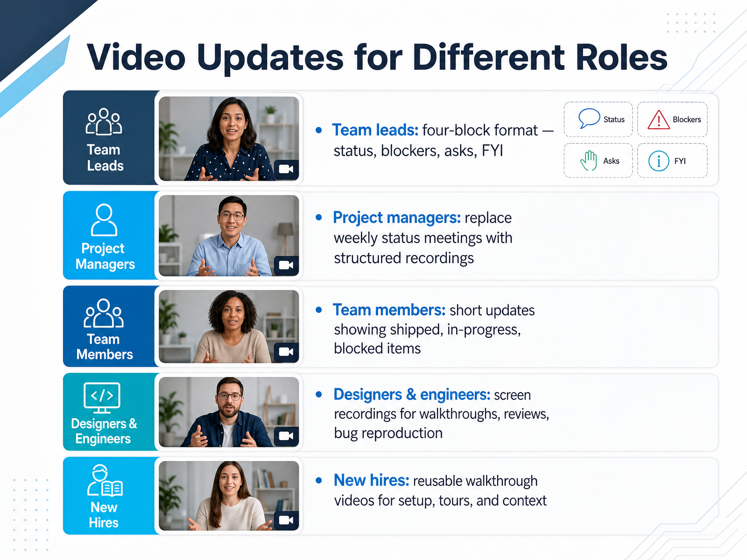Screen dimensions: 747x560
Task: Click the "Team leads:" bullet heading
Action: point(375,130)
